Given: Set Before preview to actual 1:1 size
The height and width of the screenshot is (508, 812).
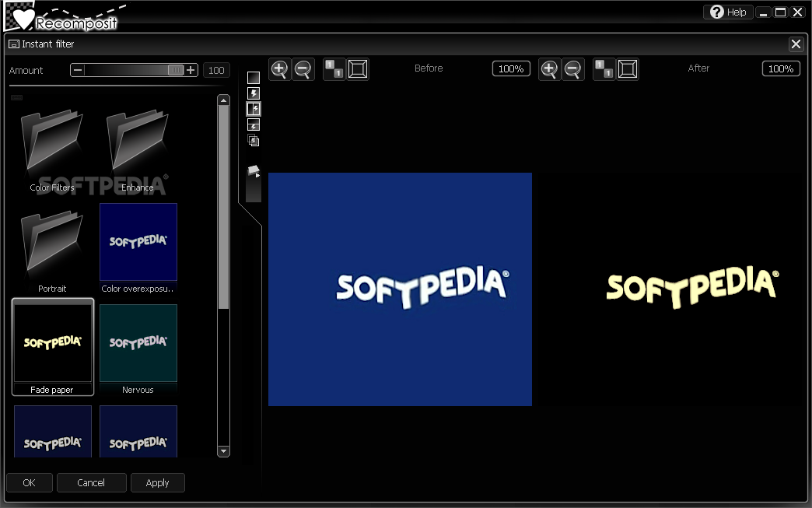Looking at the screenshot, I should [x=334, y=69].
